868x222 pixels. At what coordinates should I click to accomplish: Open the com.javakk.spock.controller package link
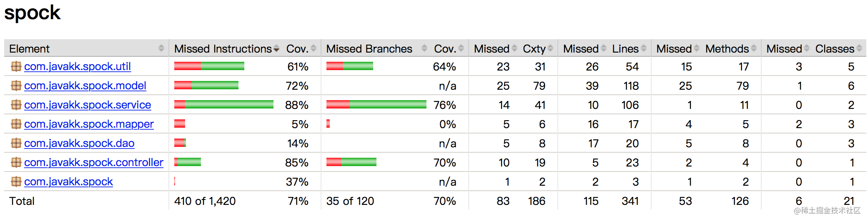(94, 162)
